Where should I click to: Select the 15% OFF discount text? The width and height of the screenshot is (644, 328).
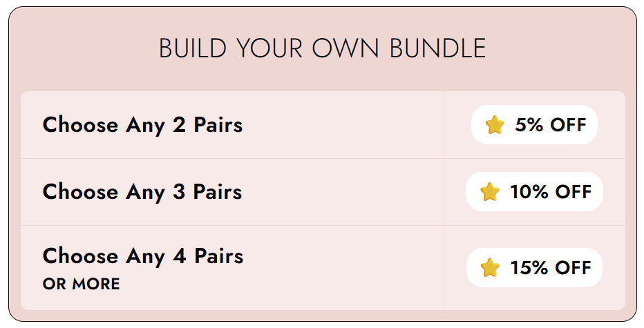(x=551, y=268)
